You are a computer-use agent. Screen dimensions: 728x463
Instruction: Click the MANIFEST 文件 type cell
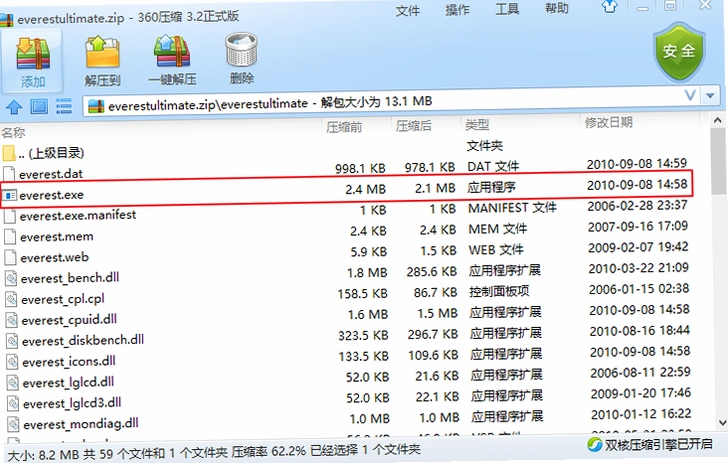[x=512, y=208]
